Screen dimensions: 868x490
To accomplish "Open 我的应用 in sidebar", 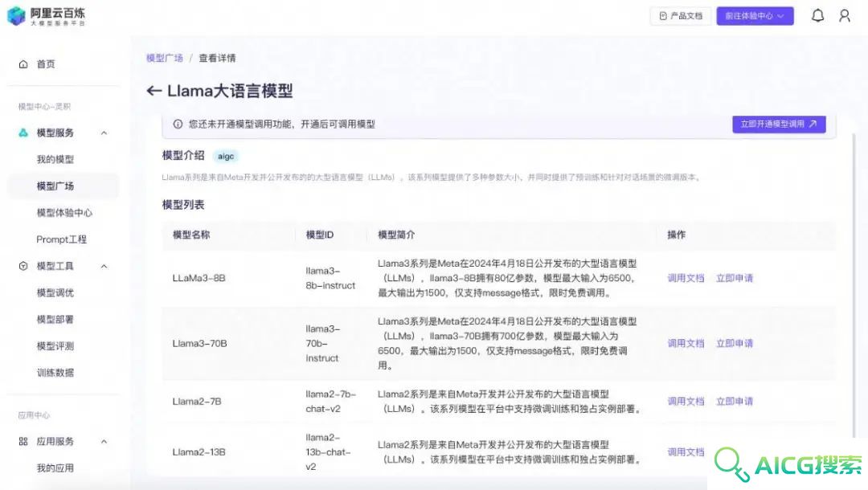I will pos(55,468).
